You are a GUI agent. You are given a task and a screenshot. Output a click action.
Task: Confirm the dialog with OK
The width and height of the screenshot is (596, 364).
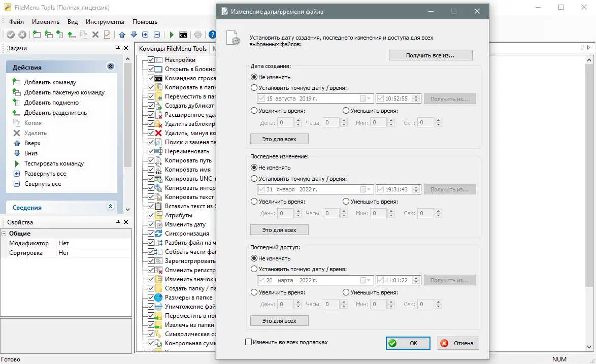coord(408,343)
